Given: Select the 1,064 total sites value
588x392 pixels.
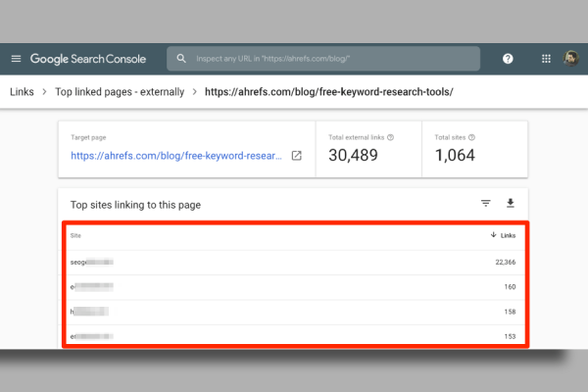Looking at the screenshot, I should pos(455,155).
